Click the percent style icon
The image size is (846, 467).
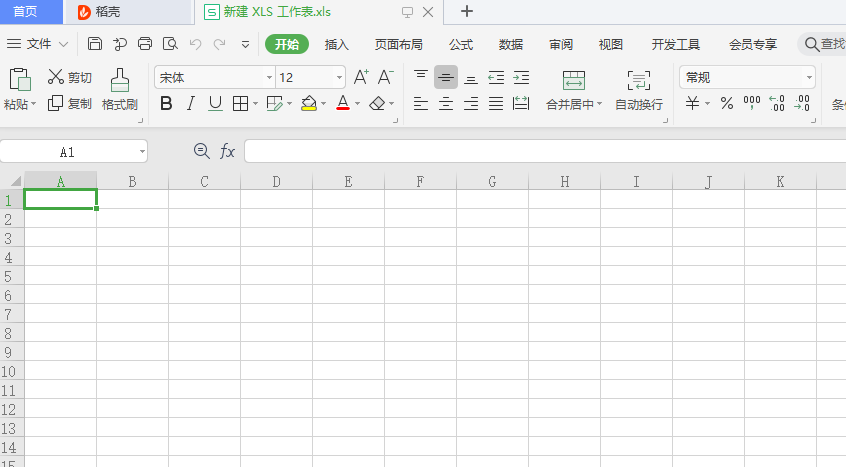(x=727, y=103)
